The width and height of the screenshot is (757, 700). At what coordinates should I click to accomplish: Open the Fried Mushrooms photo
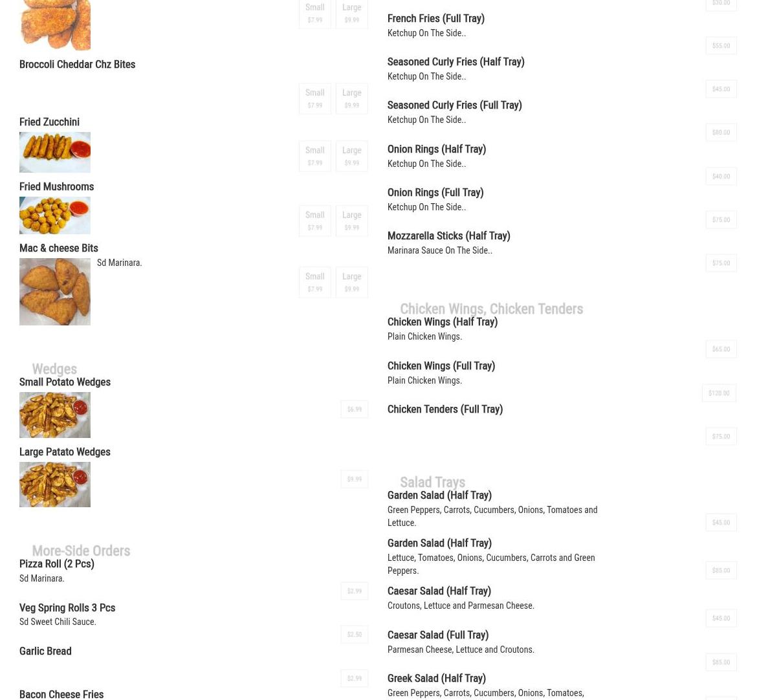(x=54, y=215)
